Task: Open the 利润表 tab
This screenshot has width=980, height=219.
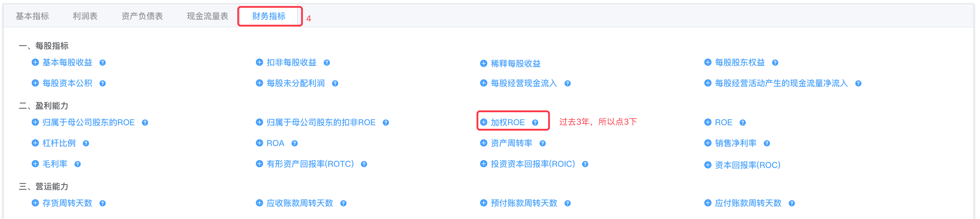Action: tap(85, 16)
